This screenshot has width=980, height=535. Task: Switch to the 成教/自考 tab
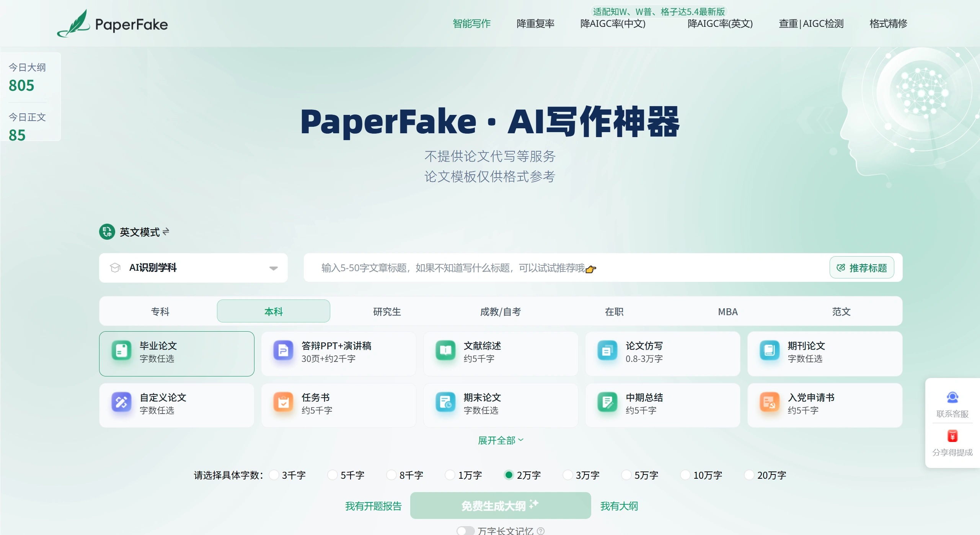pos(501,311)
